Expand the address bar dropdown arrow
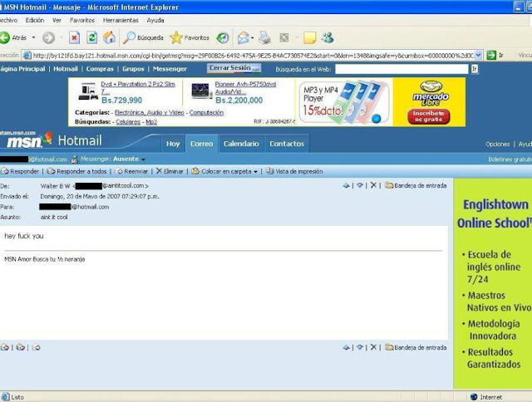The height and width of the screenshot is (402, 532). coord(479,56)
